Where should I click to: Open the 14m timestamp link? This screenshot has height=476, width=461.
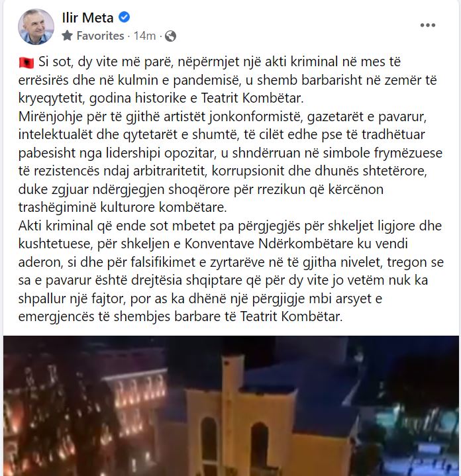[x=144, y=36]
